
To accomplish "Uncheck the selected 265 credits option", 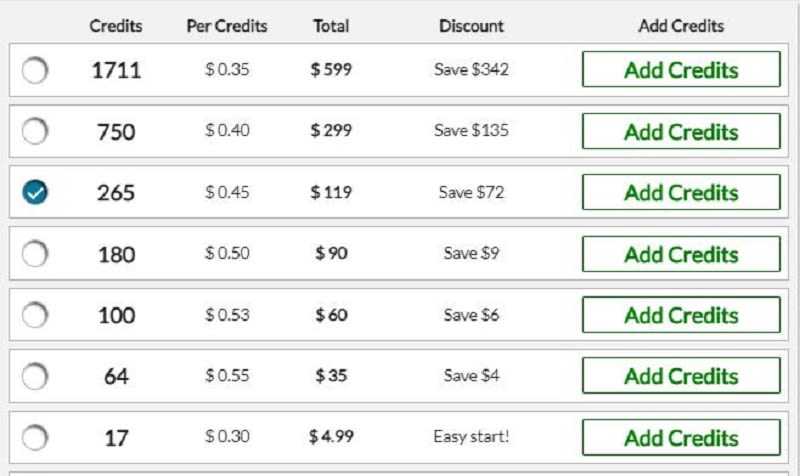I will click(35, 192).
